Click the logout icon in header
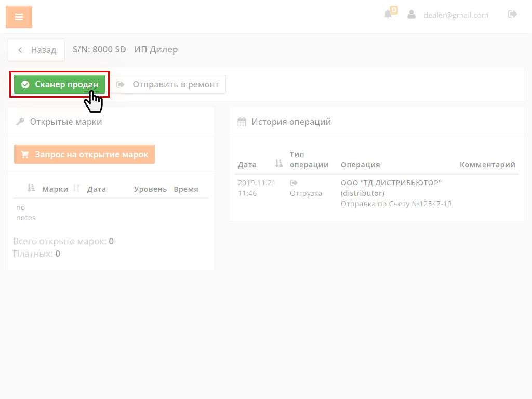 click(x=512, y=15)
